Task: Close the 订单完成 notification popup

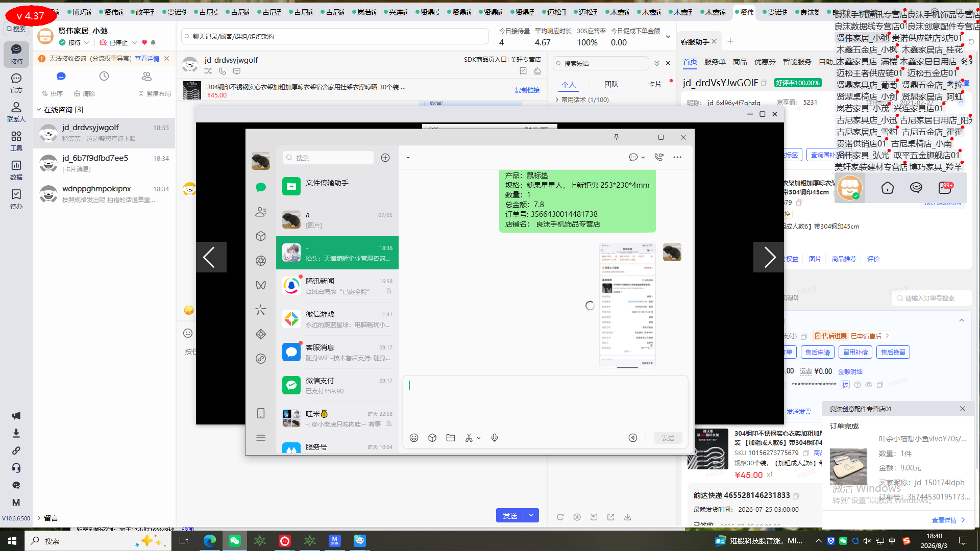Action: (963, 409)
